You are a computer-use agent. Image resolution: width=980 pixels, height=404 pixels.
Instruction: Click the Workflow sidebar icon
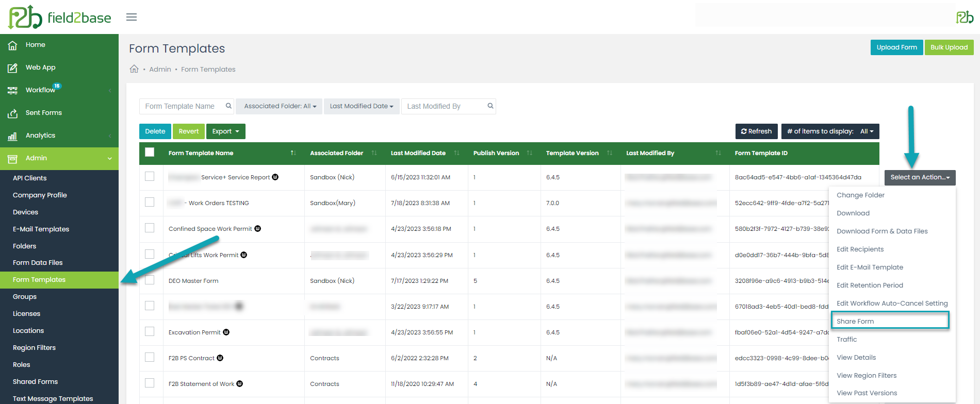pyautogui.click(x=12, y=90)
